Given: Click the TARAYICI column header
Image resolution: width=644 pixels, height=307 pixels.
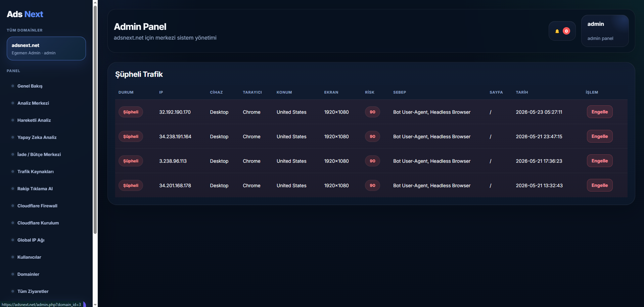Looking at the screenshot, I should point(252,92).
